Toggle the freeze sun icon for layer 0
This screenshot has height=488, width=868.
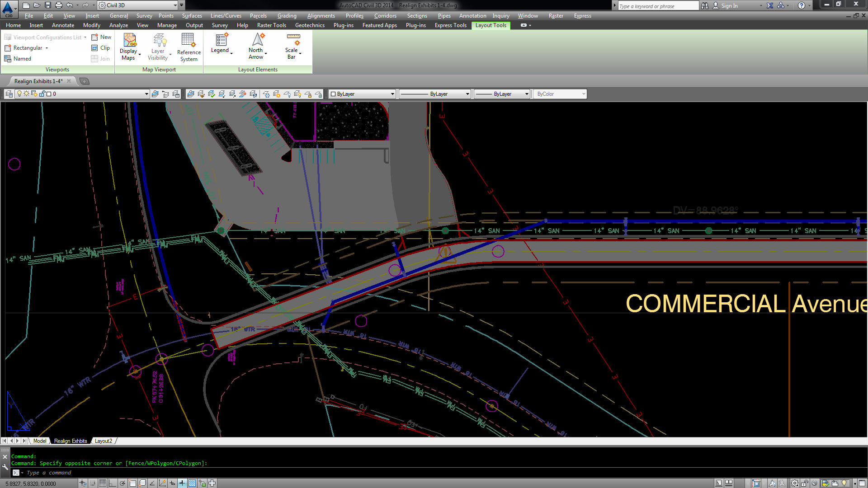pos(26,94)
